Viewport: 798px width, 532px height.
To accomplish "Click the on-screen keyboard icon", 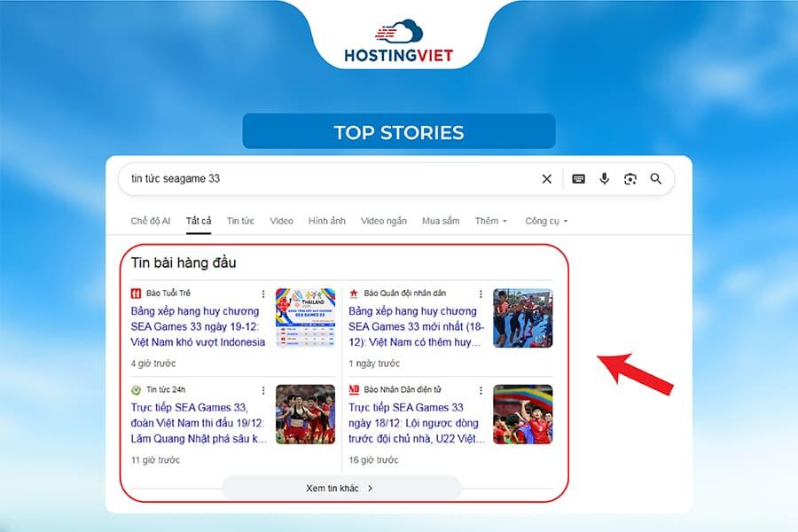I will click(x=576, y=179).
